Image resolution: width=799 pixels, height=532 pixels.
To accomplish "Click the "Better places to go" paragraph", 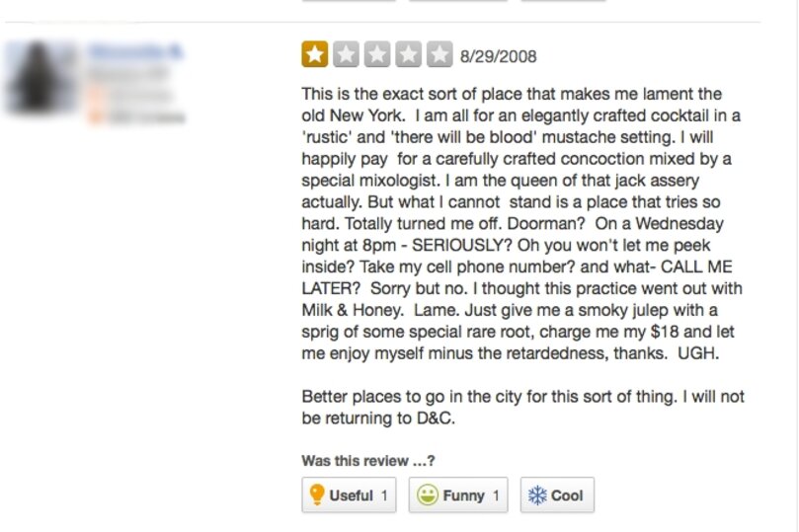I will coord(521,407).
